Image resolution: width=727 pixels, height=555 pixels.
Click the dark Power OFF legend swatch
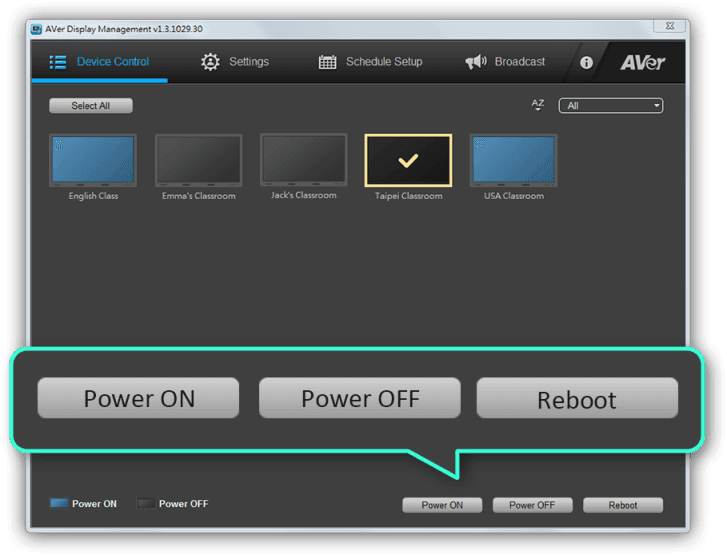pyautogui.click(x=146, y=504)
